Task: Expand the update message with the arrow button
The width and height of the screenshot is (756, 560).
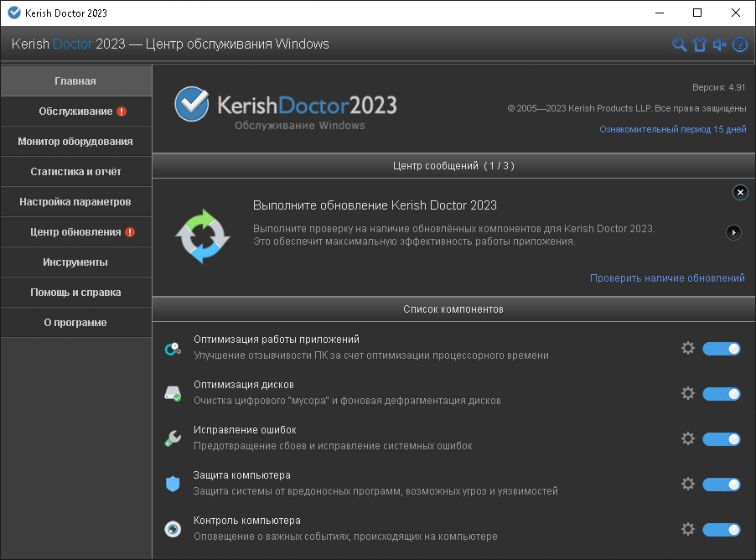Action: coord(736,232)
